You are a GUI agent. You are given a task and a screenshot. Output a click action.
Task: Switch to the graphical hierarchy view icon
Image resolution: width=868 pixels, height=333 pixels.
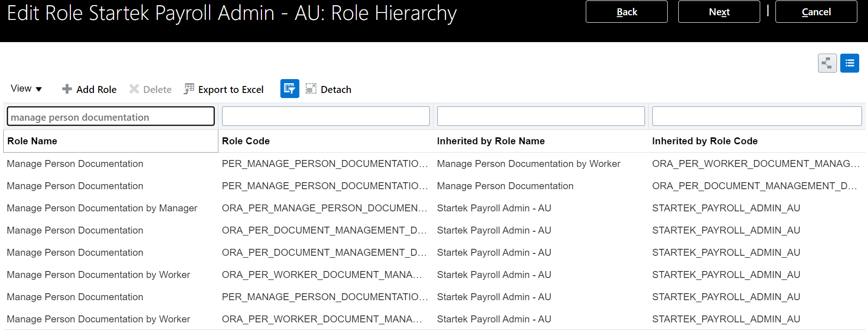[x=827, y=63]
